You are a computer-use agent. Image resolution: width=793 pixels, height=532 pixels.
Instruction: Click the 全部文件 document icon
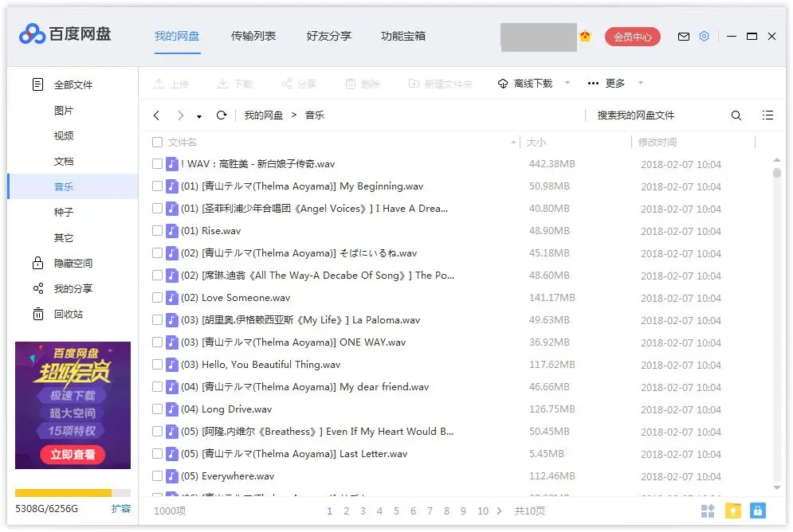[x=37, y=84]
